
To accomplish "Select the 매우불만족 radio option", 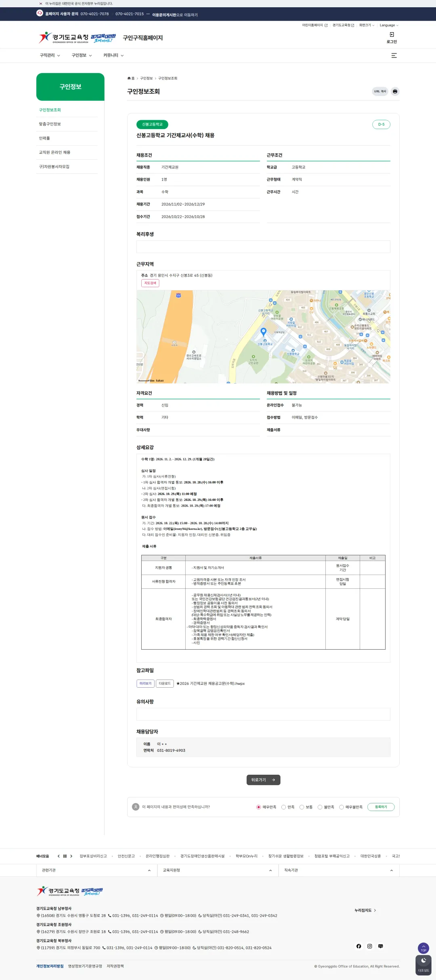I will tap(341, 807).
